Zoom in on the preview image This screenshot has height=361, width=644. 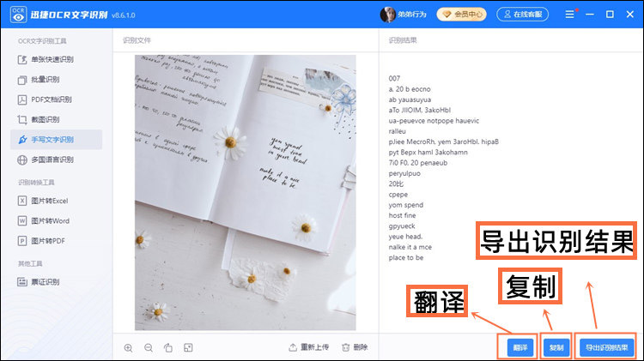(128, 348)
